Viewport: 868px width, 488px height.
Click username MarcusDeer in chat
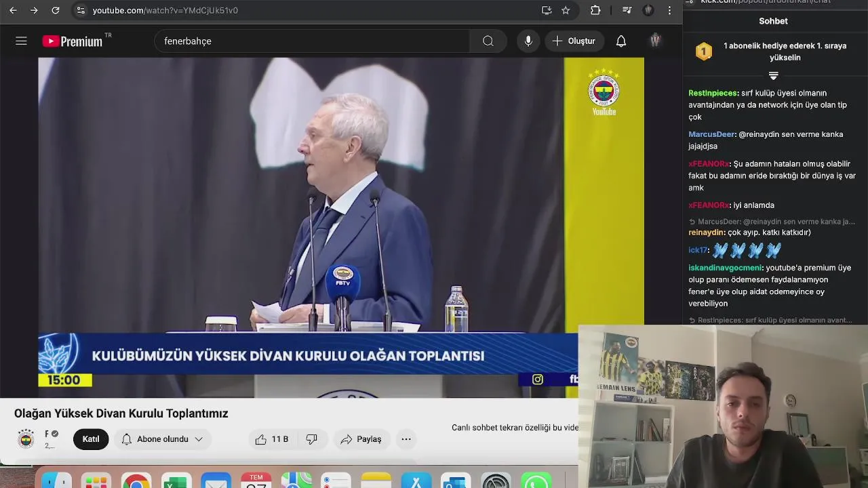(711, 134)
